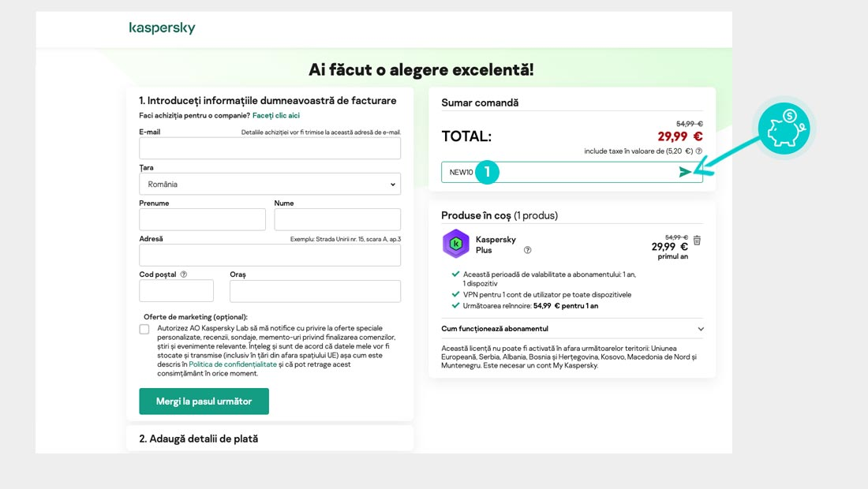Enable the marketing offers checkbox
This screenshot has height=489, width=868.
[x=144, y=330]
